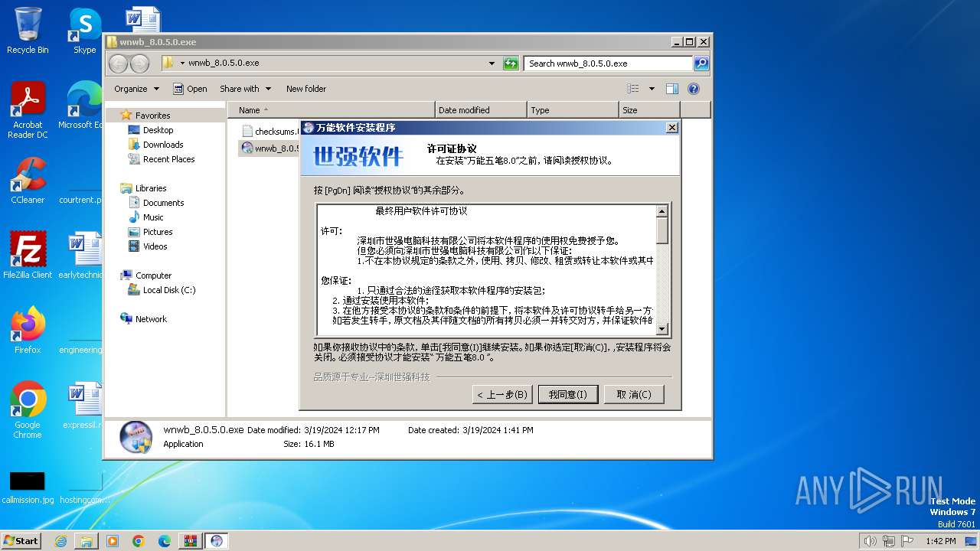The width and height of the screenshot is (980, 551).
Task: Click the 取消(C) cancel button
Action: click(x=634, y=394)
